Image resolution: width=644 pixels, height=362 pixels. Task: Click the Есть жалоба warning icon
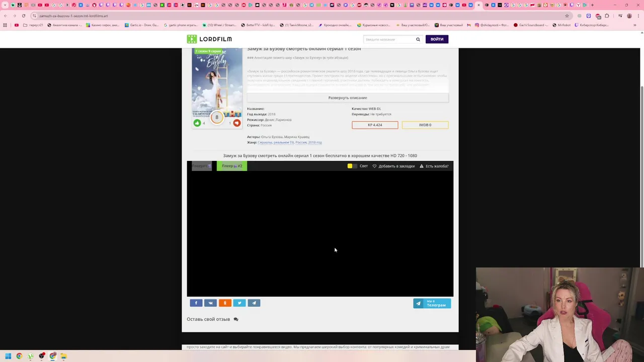tap(422, 166)
